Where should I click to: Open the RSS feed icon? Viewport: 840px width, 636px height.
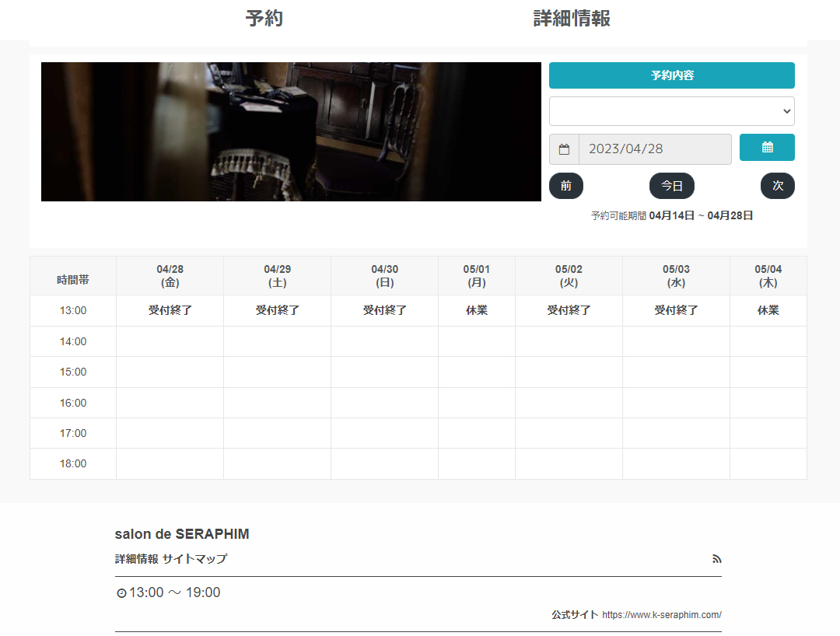point(716,559)
